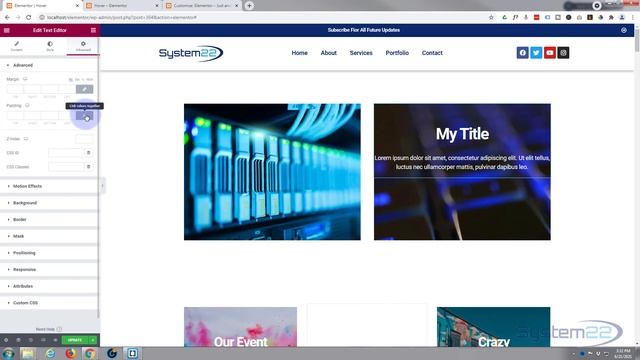
Task: Open dynamic tags for CSS Classes
Action: [x=89, y=167]
